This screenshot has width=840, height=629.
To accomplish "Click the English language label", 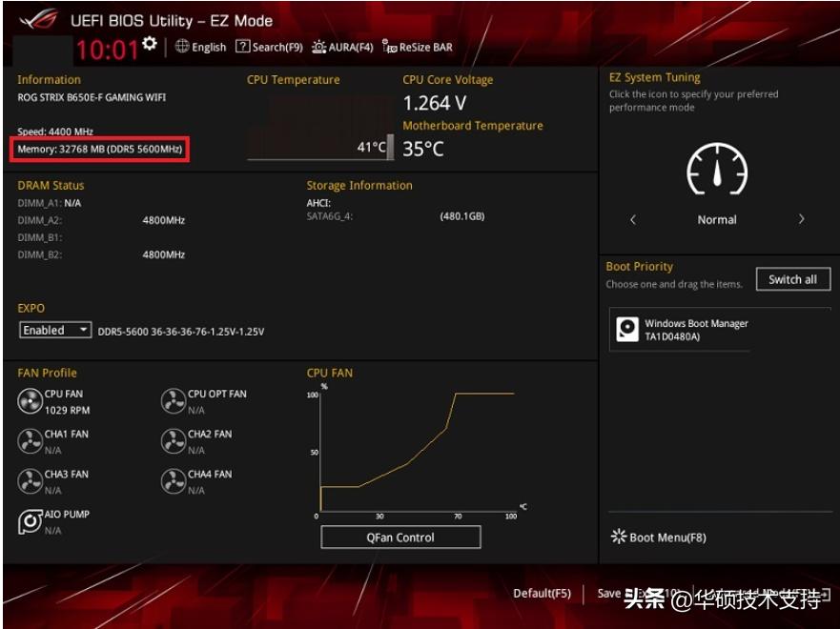I will (209, 47).
